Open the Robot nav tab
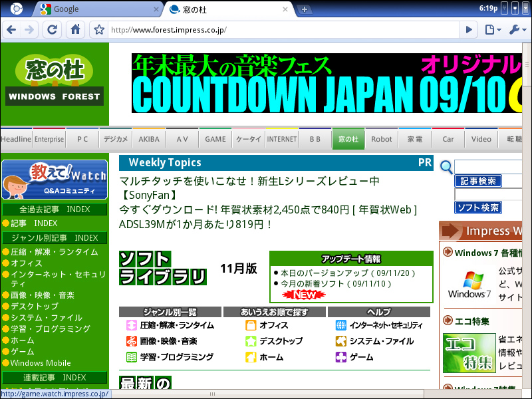 [382, 139]
